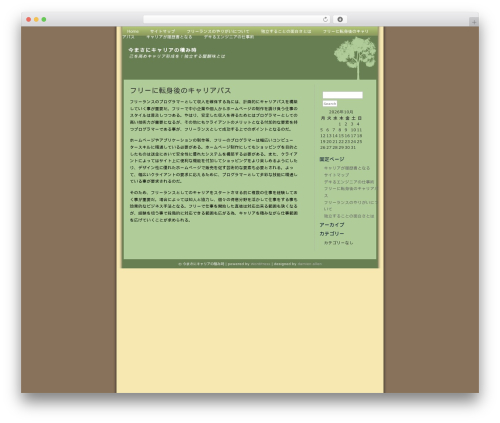Open the sidebar link フリーに転身後のキャリアパス
This screenshot has height=423, width=500.
pos(350,192)
